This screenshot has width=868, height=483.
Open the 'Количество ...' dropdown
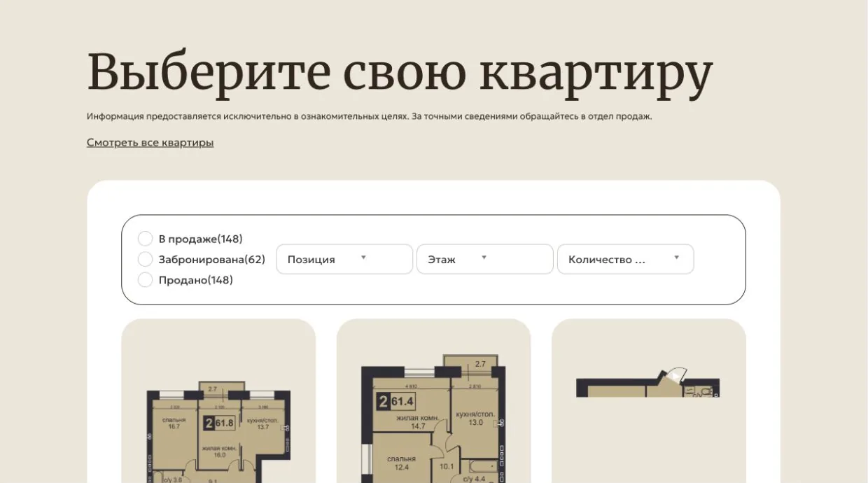tap(625, 259)
